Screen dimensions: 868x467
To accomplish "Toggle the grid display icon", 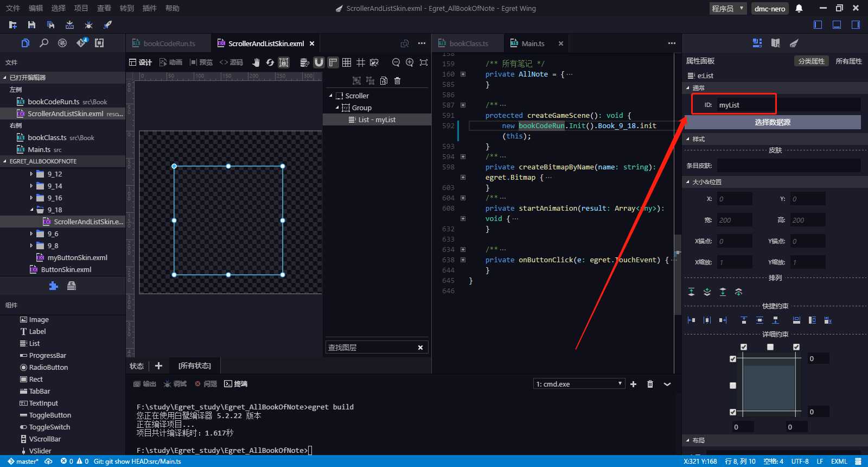I will click(x=347, y=62).
